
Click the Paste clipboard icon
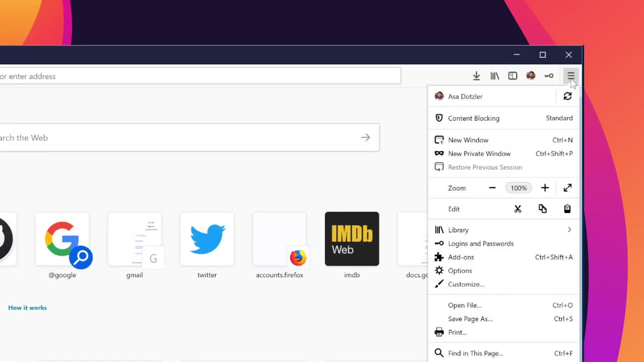(567, 209)
